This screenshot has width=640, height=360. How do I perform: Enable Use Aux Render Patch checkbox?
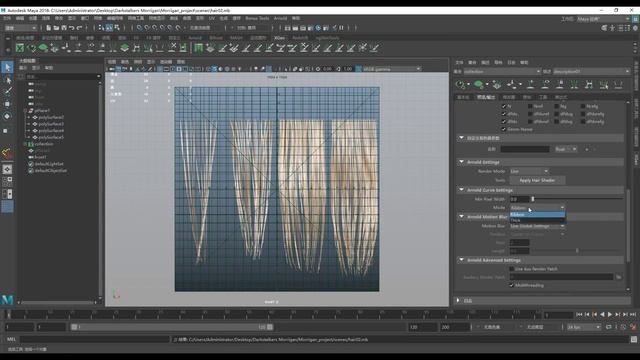pyautogui.click(x=511, y=269)
